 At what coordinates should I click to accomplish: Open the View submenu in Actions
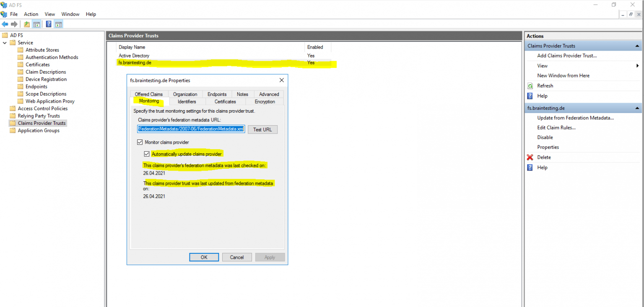point(542,65)
